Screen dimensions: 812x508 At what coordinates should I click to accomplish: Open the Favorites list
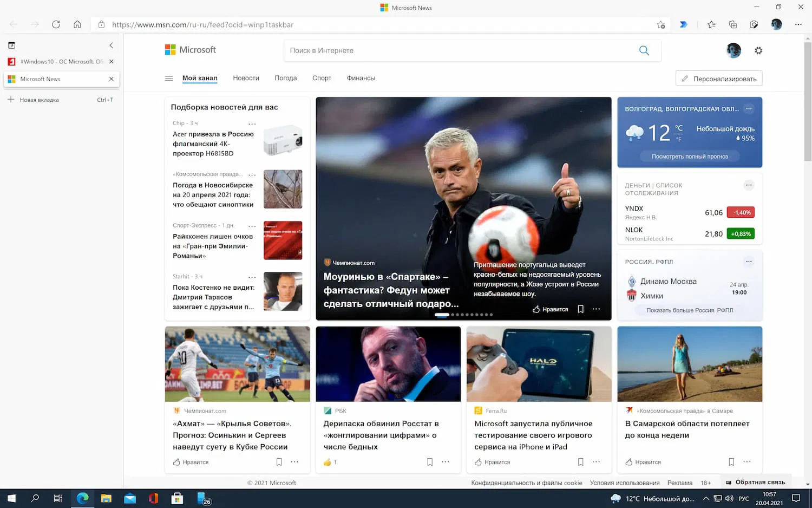[711, 24]
